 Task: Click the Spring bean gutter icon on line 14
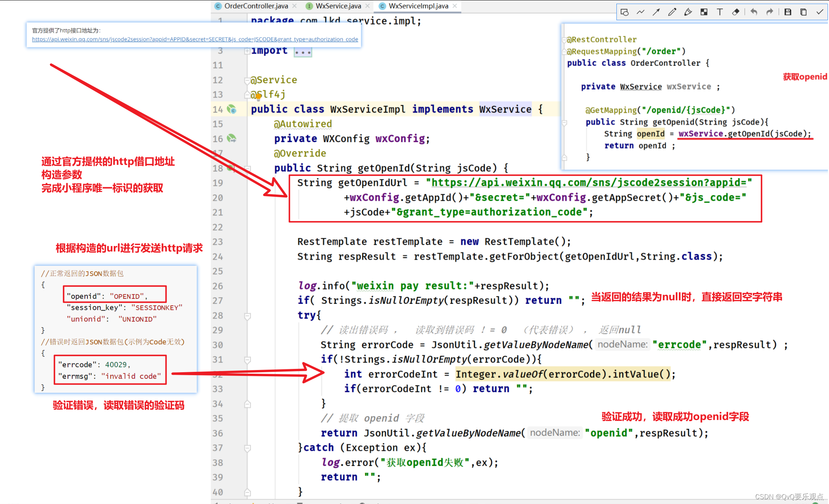pyautogui.click(x=232, y=109)
